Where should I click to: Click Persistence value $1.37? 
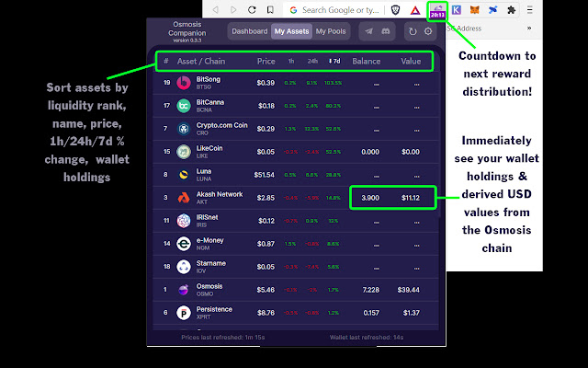tap(411, 313)
